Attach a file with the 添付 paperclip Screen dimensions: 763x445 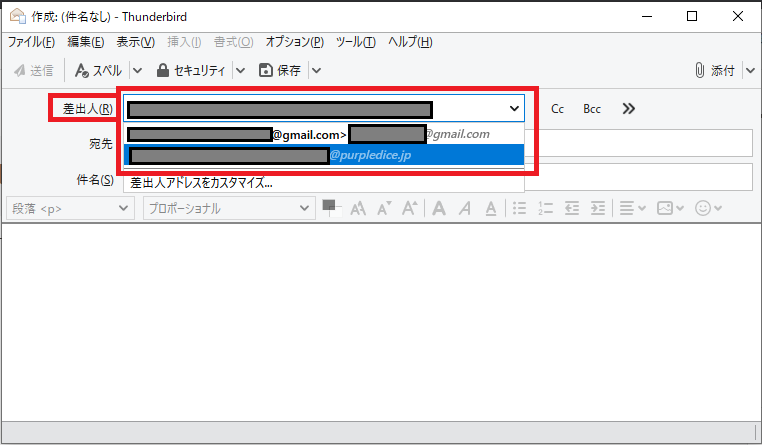coord(714,71)
